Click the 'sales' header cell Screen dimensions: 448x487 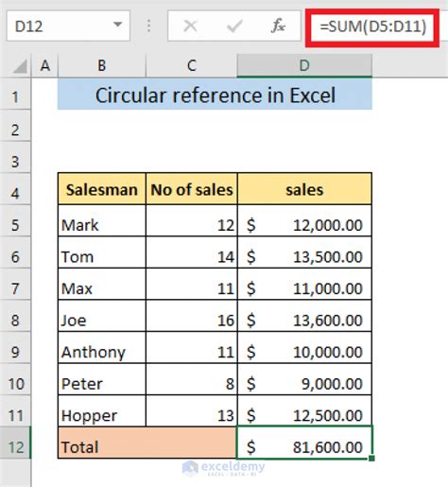click(x=304, y=189)
